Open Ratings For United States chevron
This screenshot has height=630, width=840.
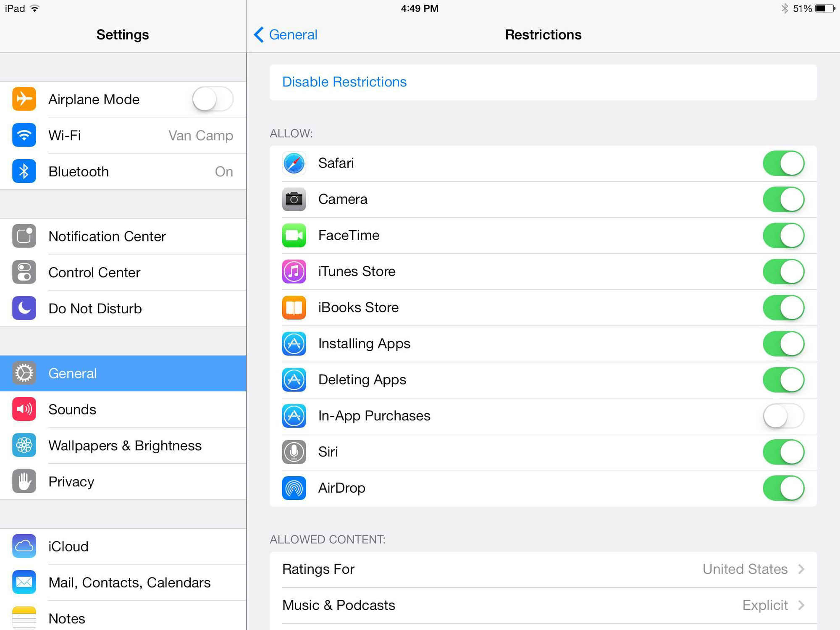click(x=801, y=569)
